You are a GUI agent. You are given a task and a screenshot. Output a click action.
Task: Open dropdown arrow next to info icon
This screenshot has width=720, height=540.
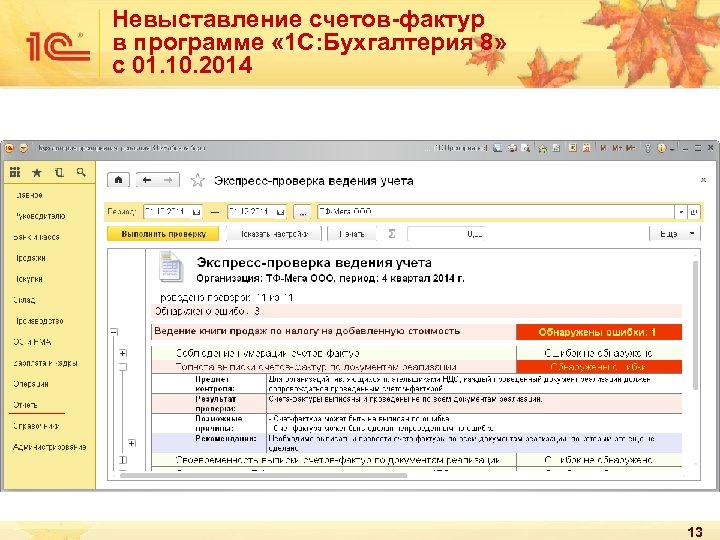[672, 149]
